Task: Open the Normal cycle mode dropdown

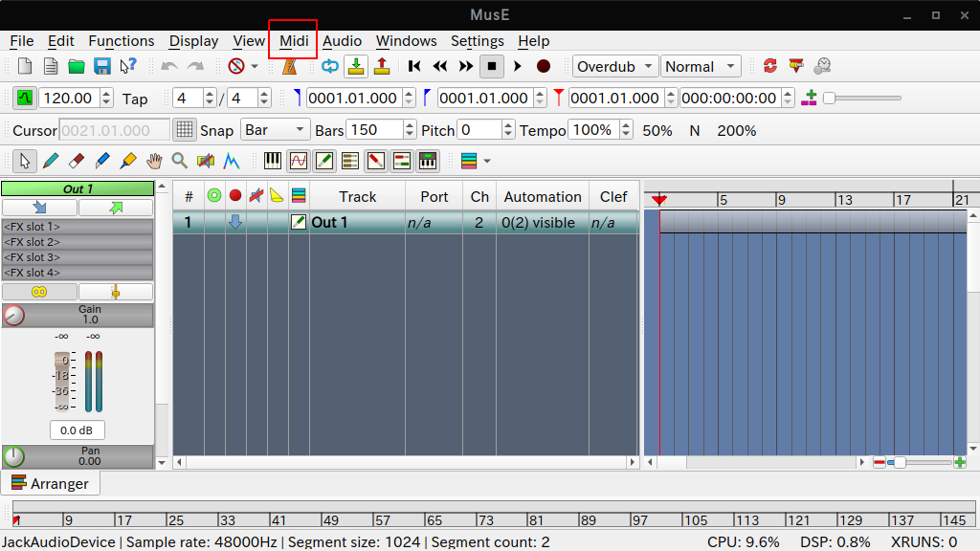Action: click(701, 66)
